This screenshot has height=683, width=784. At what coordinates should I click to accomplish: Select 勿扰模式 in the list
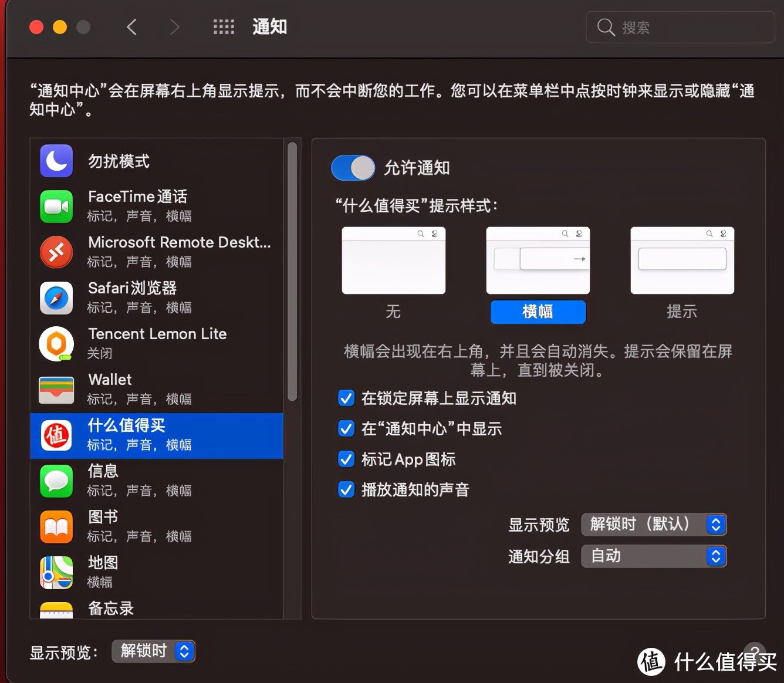119,161
